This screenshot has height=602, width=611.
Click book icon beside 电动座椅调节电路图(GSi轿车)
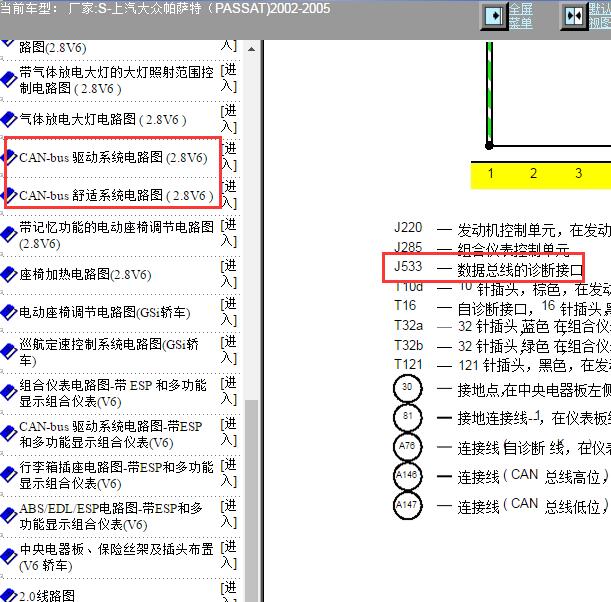coord(8,312)
